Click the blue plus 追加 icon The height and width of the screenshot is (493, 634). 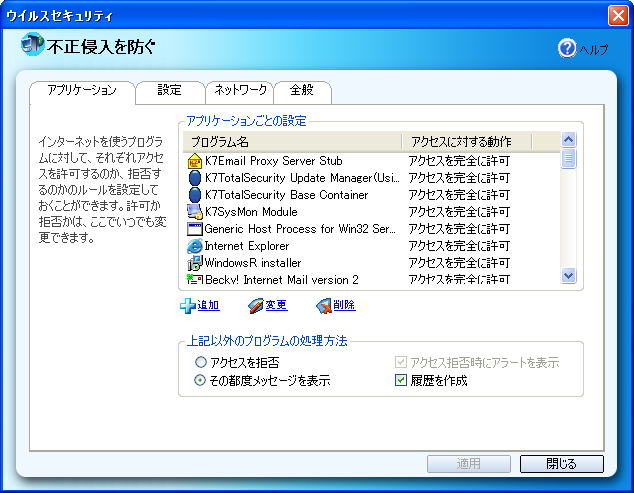(x=188, y=306)
